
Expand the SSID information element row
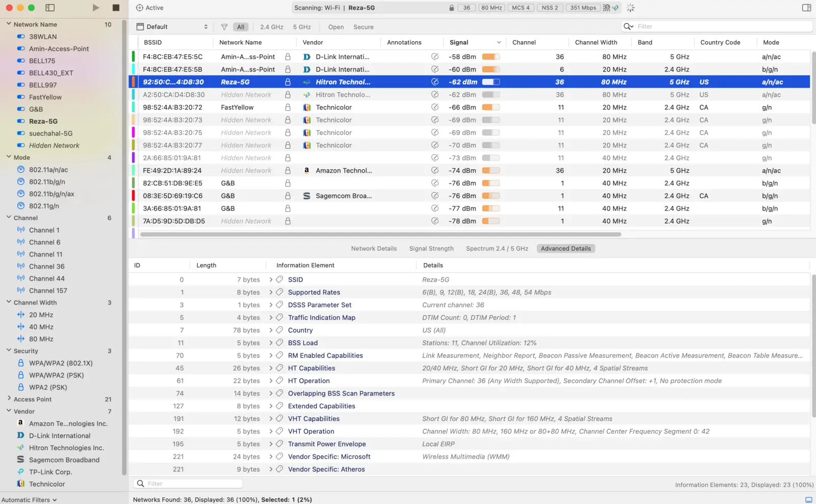click(271, 280)
